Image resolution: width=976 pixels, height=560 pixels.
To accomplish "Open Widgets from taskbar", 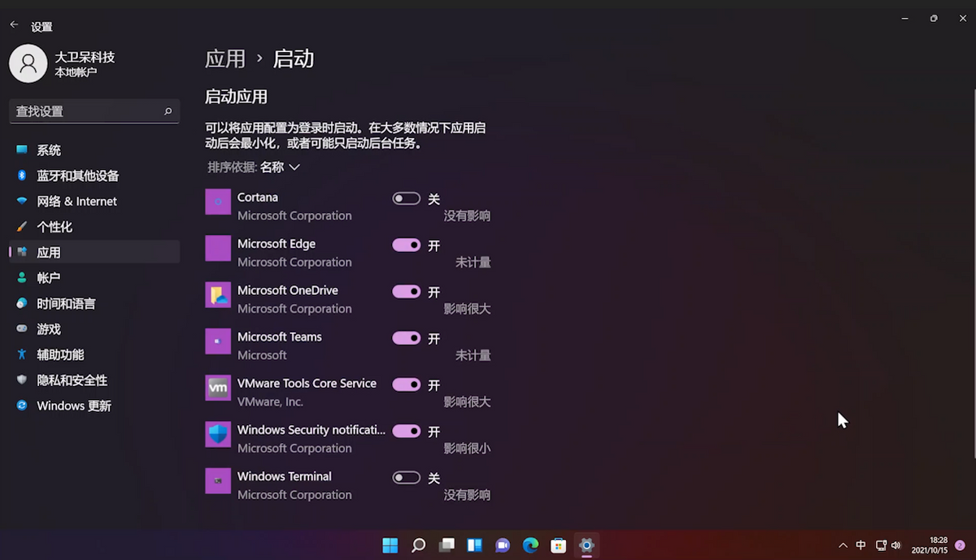I will (474, 545).
